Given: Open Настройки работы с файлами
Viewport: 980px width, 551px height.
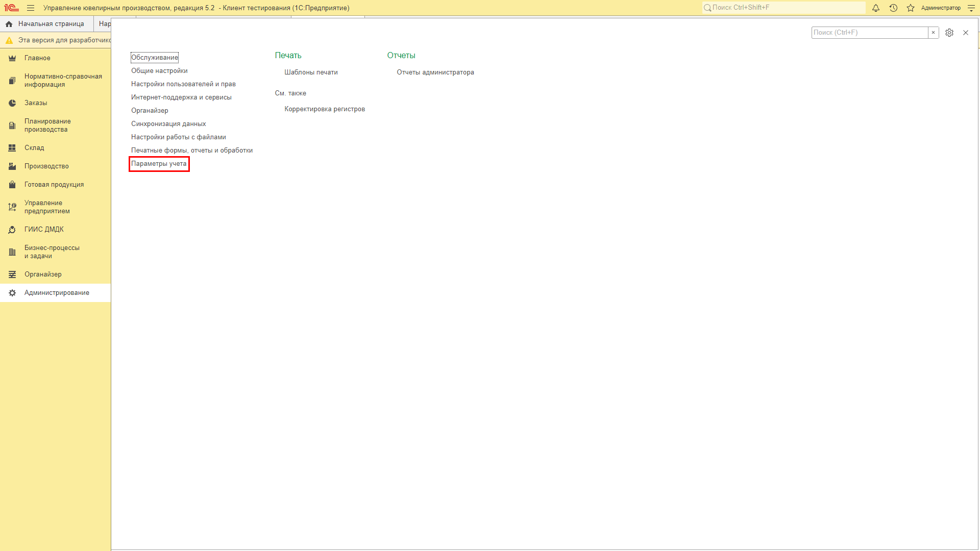Looking at the screenshot, I should pyautogui.click(x=178, y=137).
